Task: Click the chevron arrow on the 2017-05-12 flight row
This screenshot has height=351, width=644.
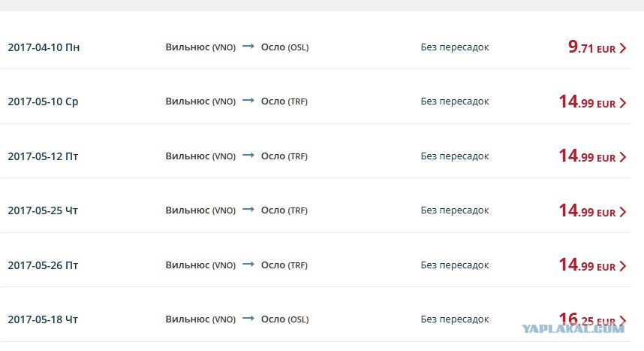Action: pyautogui.click(x=623, y=157)
